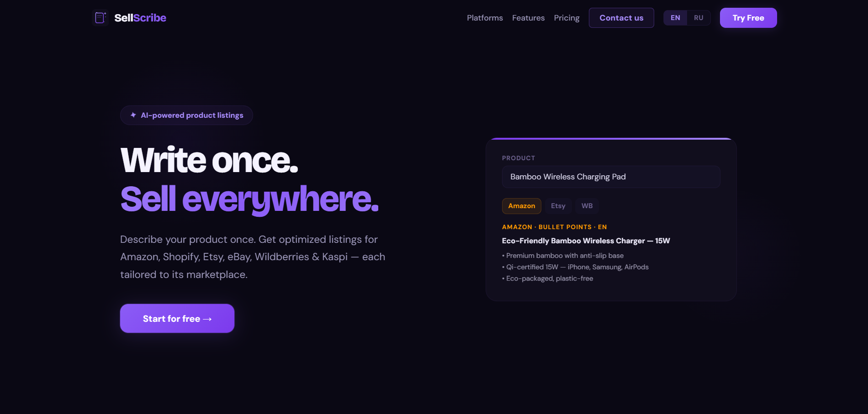Switch language to RU

point(698,17)
